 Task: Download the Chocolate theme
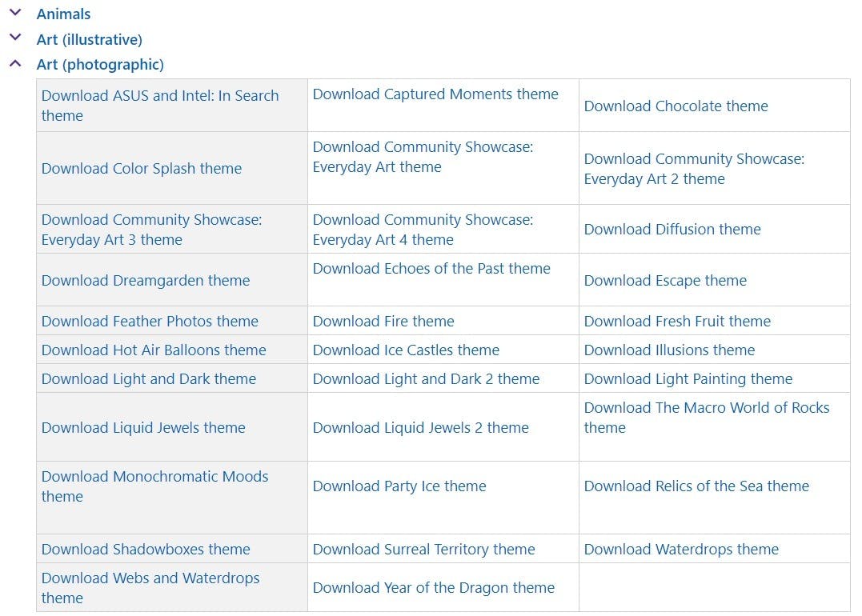click(676, 106)
